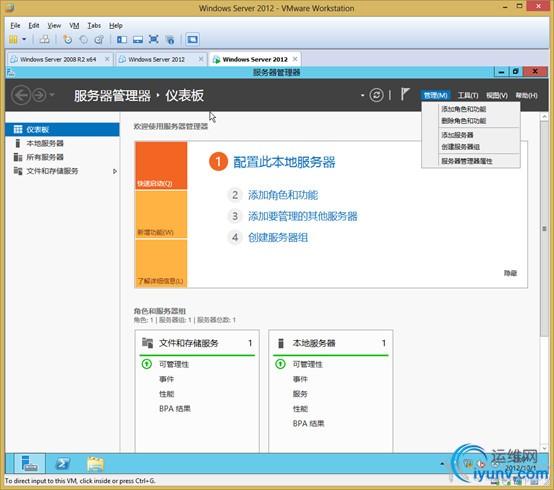Viewport: 554px width, 490px height.
Task: Open the snapshot manager toolbar icon
Action: point(99,39)
